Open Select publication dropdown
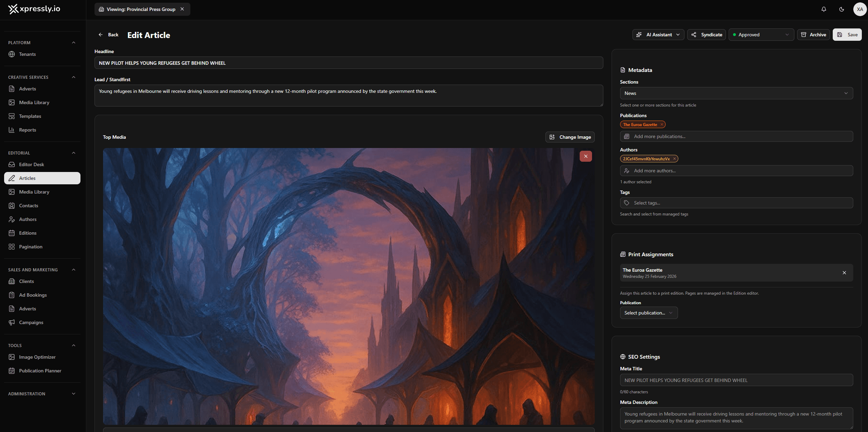The height and width of the screenshot is (432, 868). (649, 313)
